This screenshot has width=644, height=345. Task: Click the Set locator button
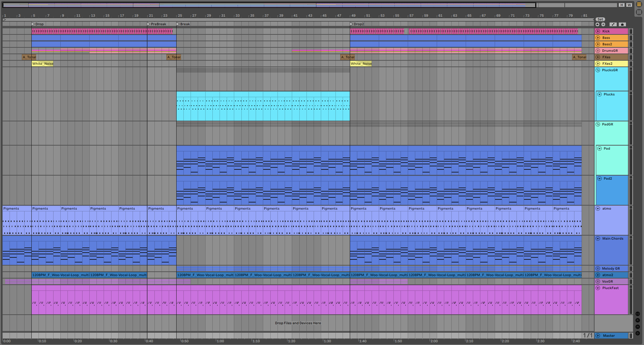click(x=600, y=19)
